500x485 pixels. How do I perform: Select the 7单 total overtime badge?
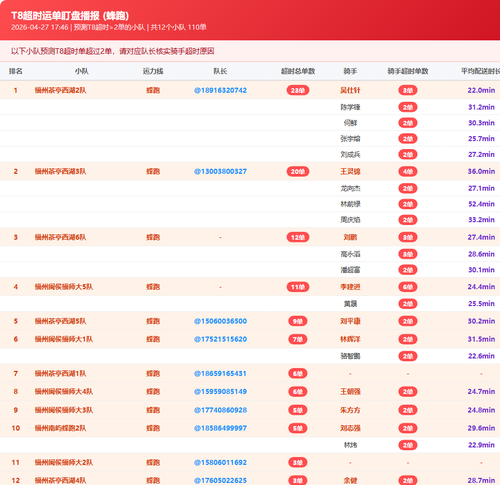coord(298,339)
